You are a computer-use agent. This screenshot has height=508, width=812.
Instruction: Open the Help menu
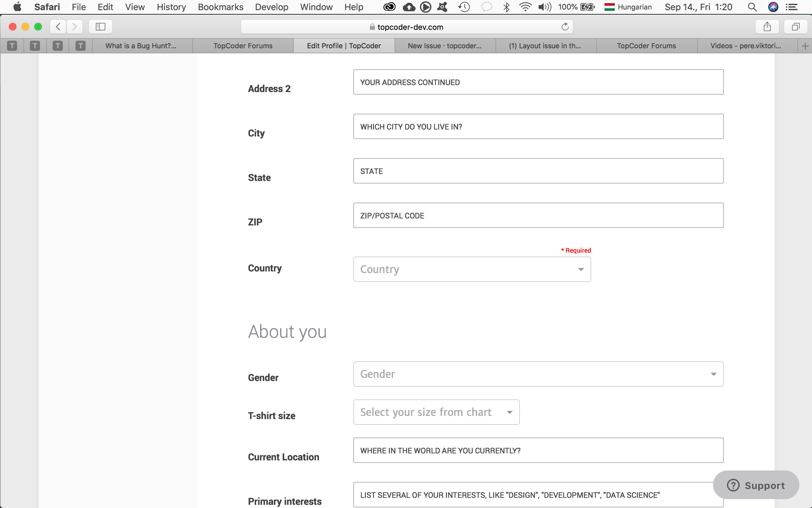(x=354, y=7)
